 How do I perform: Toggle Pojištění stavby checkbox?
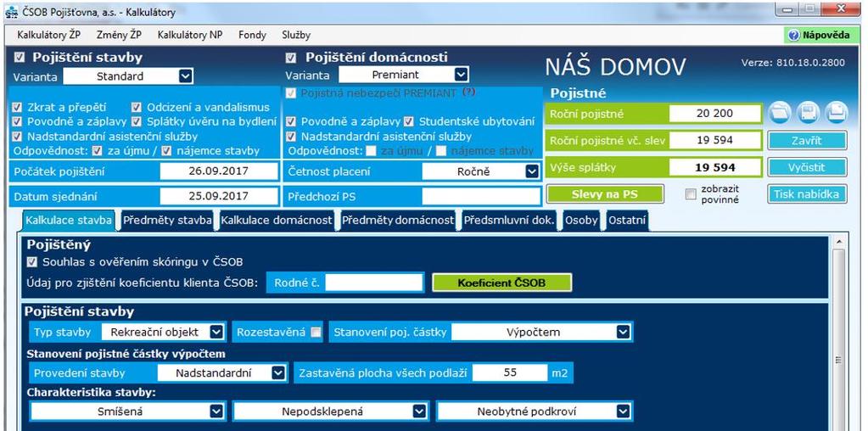click(20, 57)
